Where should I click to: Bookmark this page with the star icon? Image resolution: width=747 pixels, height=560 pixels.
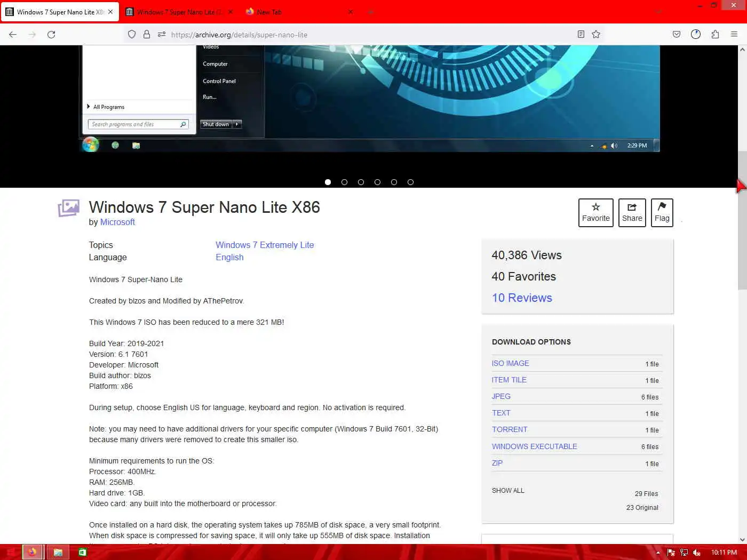tap(596, 35)
